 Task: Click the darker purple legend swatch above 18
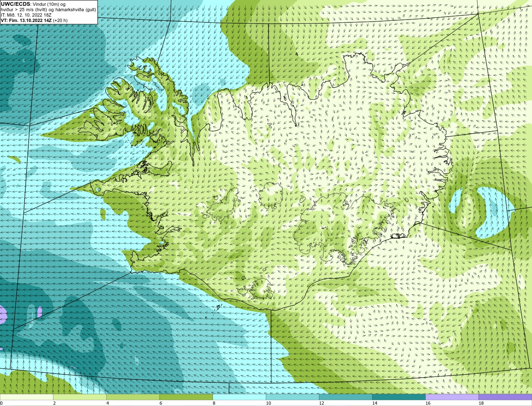(505, 397)
